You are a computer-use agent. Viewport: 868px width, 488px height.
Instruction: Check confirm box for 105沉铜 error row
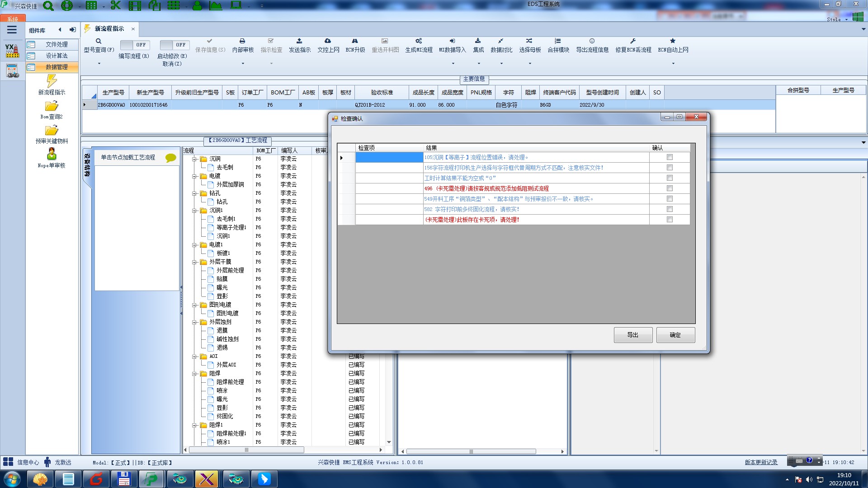pyautogui.click(x=670, y=157)
